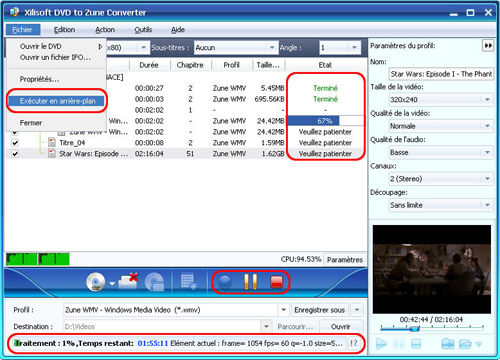Open the arrow beside the DVD disc icon
This screenshot has width=500, height=360.
coord(112,284)
